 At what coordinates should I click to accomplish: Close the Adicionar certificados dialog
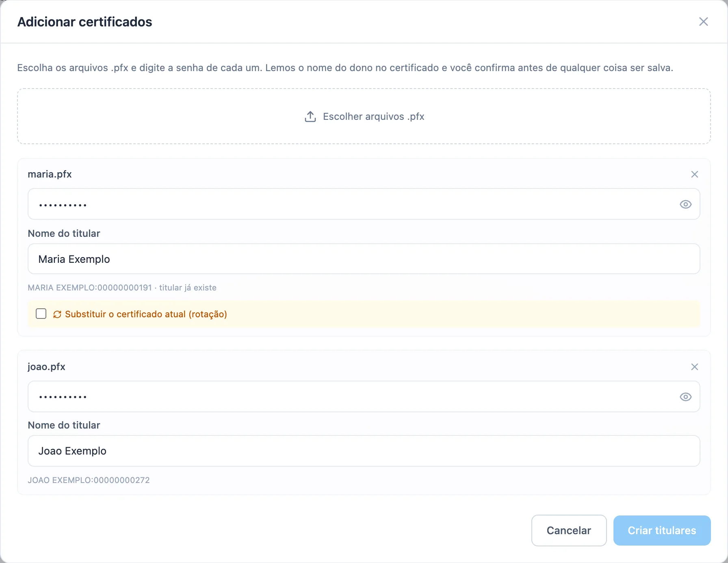point(704,22)
